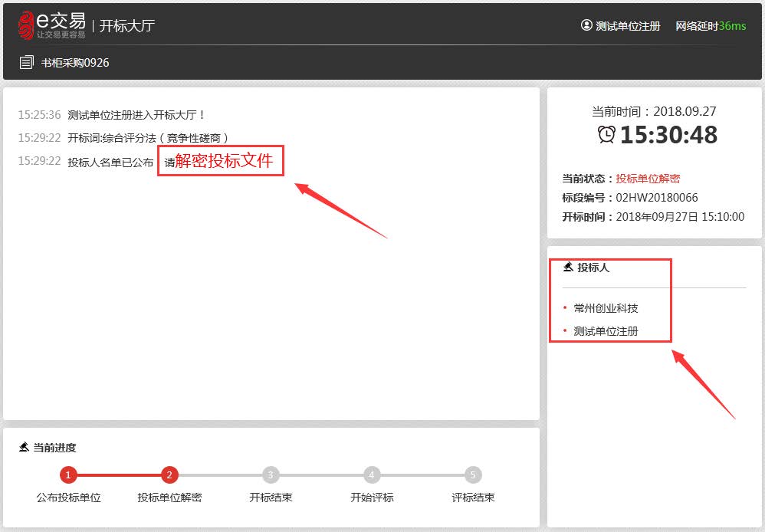Image resolution: width=765 pixels, height=532 pixels.
Task: Click the current status value 投标单位解密
Action: [648, 179]
